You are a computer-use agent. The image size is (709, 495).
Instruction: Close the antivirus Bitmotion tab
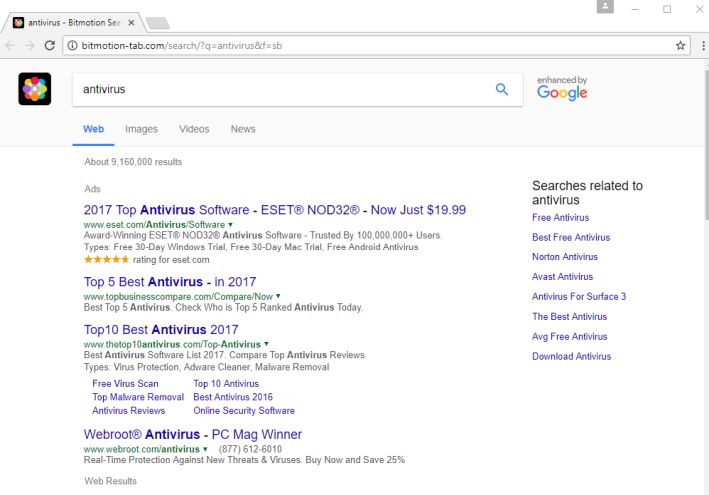[131, 23]
